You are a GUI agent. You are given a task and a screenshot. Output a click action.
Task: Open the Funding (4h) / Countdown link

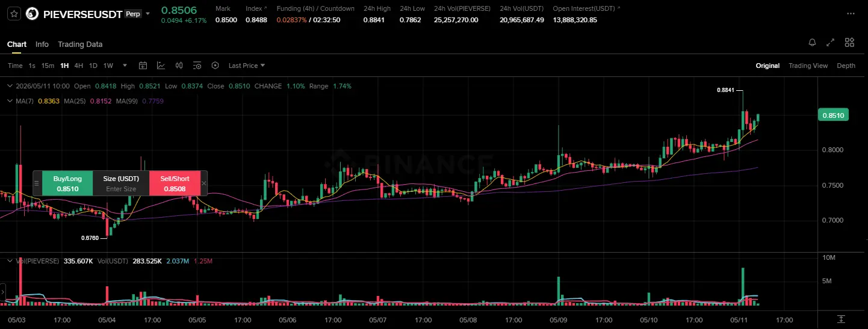click(x=314, y=8)
